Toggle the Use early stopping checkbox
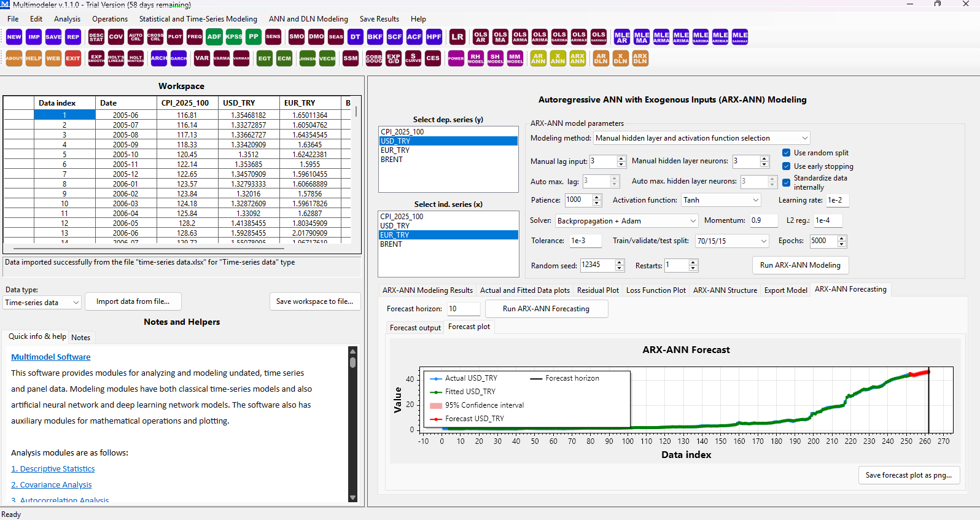 click(786, 166)
